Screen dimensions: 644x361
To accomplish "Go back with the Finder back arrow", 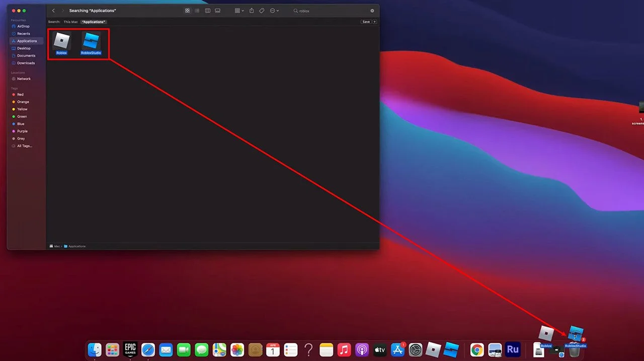I will [x=53, y=11].
